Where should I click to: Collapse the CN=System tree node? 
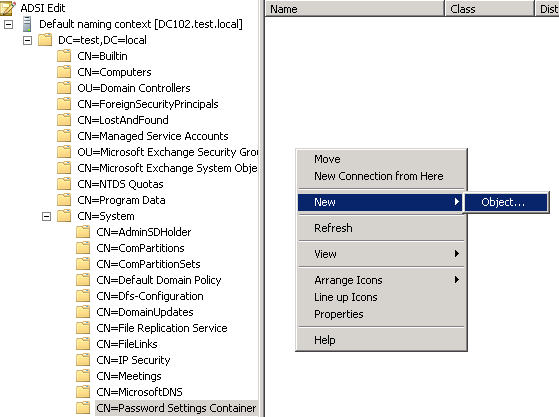coord(46,216)
